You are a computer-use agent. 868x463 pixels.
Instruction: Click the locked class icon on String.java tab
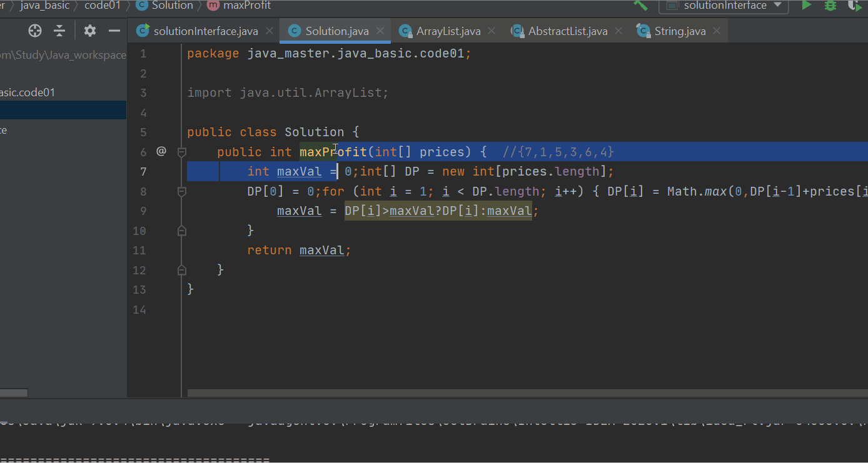pyautogui.click(x=643, y=31)
